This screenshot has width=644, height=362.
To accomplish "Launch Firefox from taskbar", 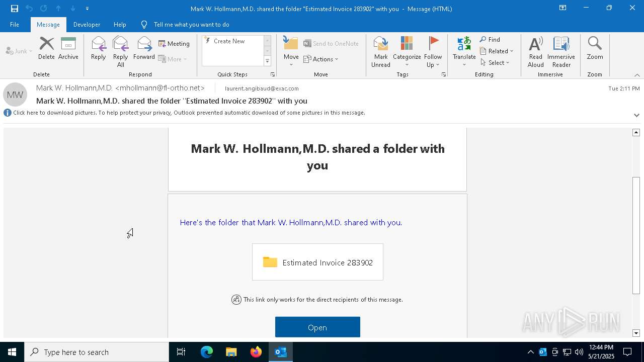I will pos(256,352).
